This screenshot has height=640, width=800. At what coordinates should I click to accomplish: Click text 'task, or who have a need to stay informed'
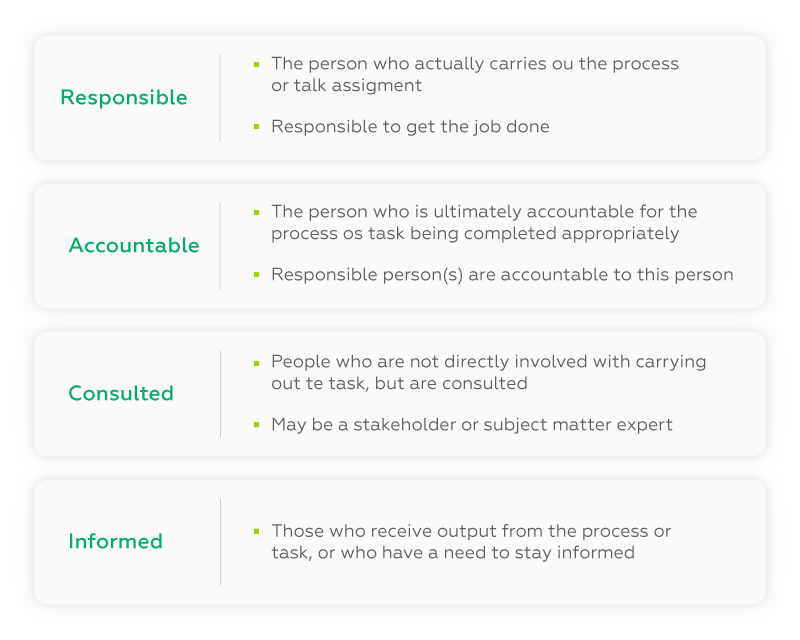coord(453,553)
